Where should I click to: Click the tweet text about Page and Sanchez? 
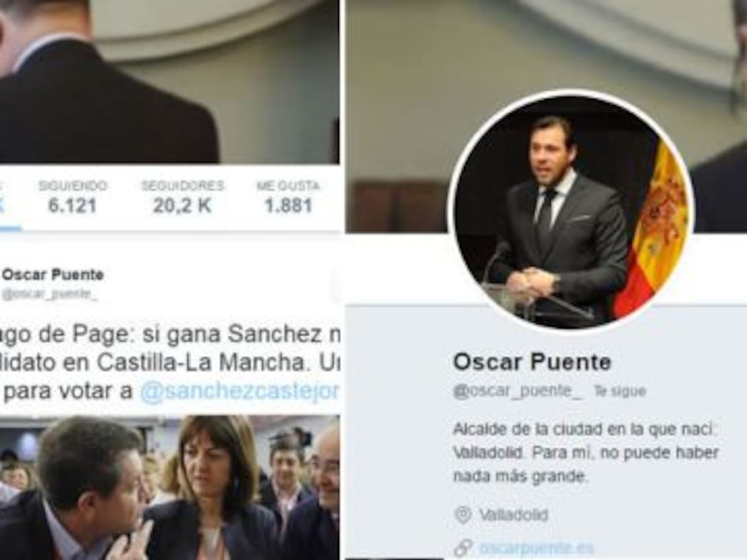[170, 363]
